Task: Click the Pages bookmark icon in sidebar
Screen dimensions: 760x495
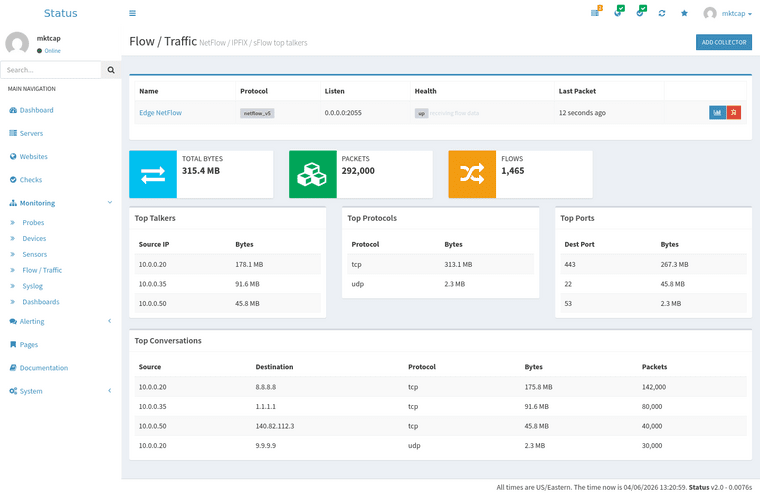Action: point(13,344)
